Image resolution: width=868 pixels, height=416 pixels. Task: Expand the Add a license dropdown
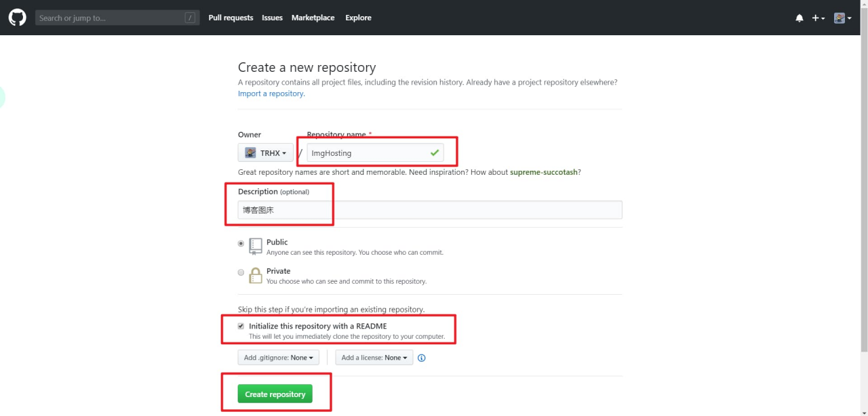pos(374,358)
